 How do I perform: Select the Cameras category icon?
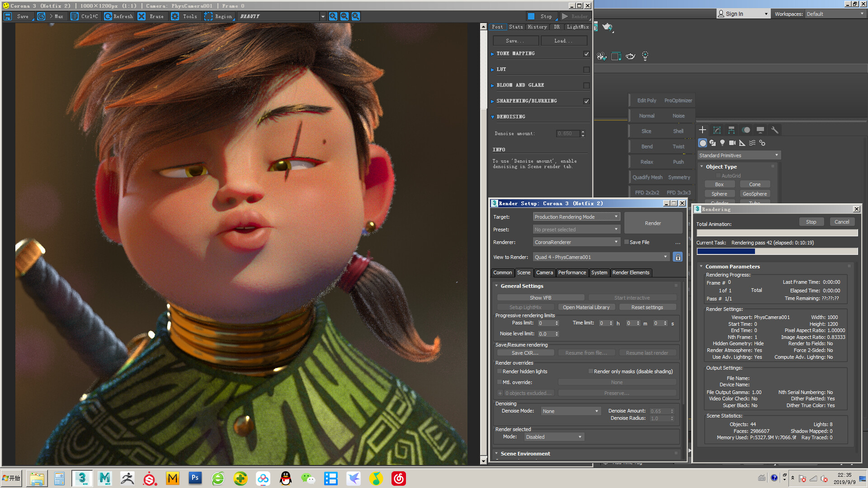(x=732, y=143)
